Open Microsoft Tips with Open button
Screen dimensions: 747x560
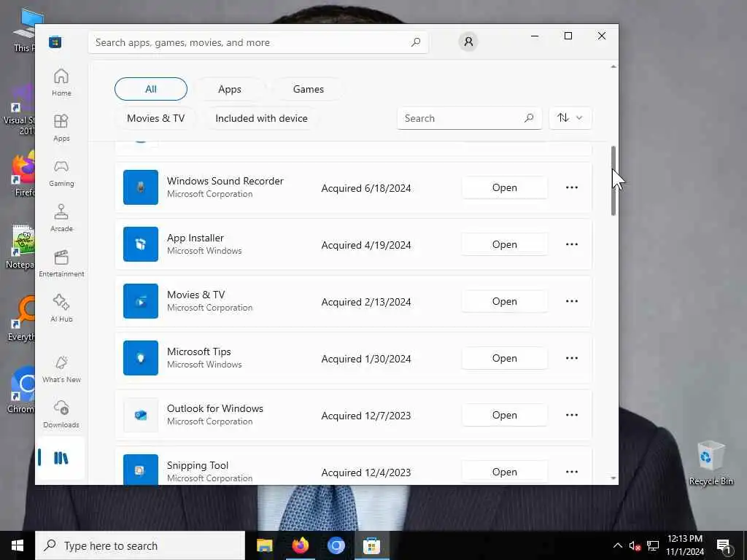pyautogui.click(x=505, y=358)
